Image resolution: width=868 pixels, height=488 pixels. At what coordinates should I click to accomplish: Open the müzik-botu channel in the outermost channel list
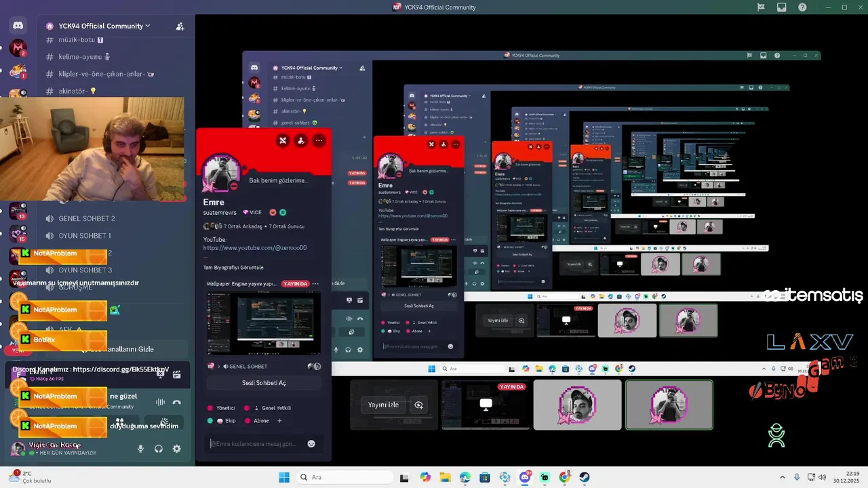(75, 40)
